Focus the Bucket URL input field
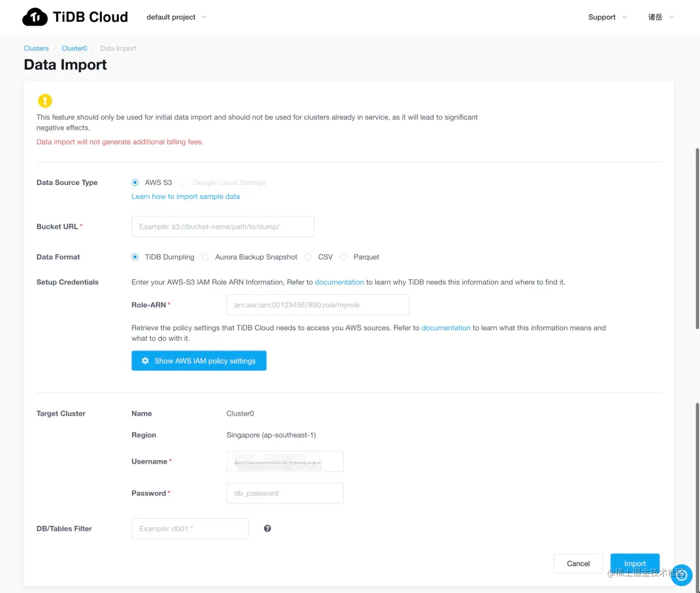The height and width of the screenshot is (593, 700). 223,226
